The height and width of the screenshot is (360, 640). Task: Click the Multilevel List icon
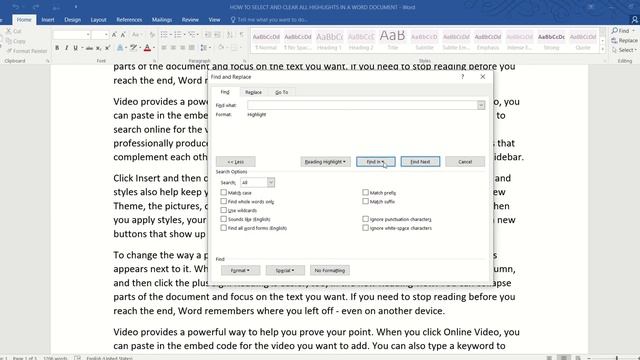[x=192, y=35]
